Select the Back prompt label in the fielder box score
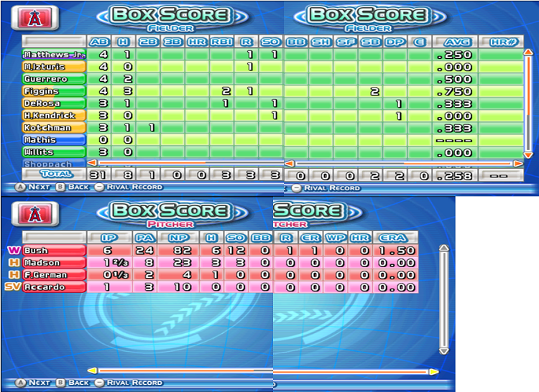 [x=78, y=187]
